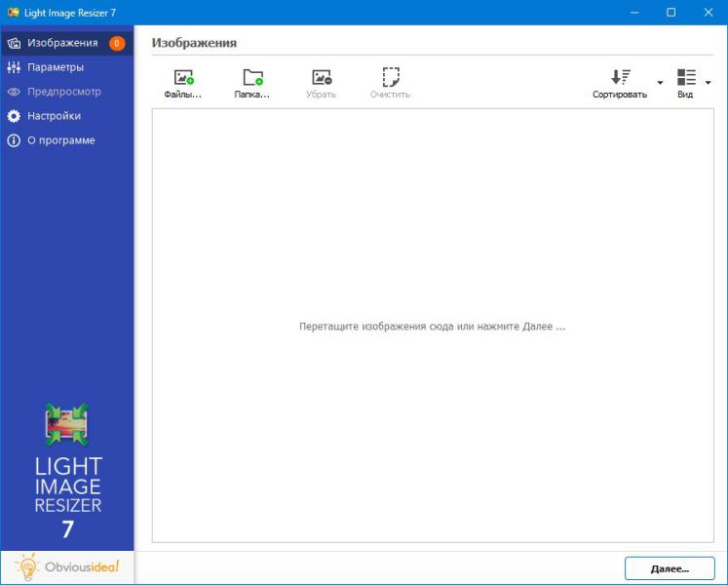Click the orange image counter badge

[117, 43]
